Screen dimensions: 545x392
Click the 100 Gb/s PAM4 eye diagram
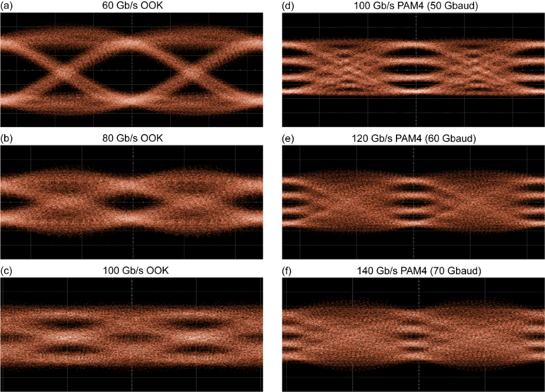(x=413, y=70)
